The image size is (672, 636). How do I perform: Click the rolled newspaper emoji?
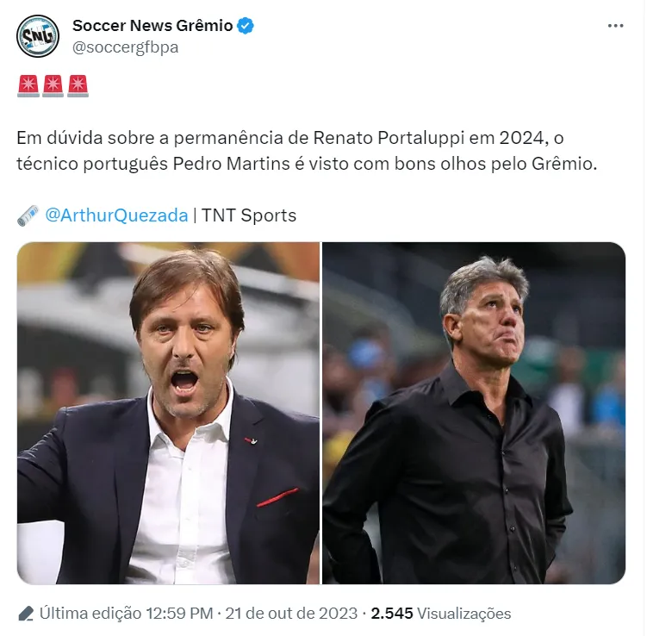point(28,215)
